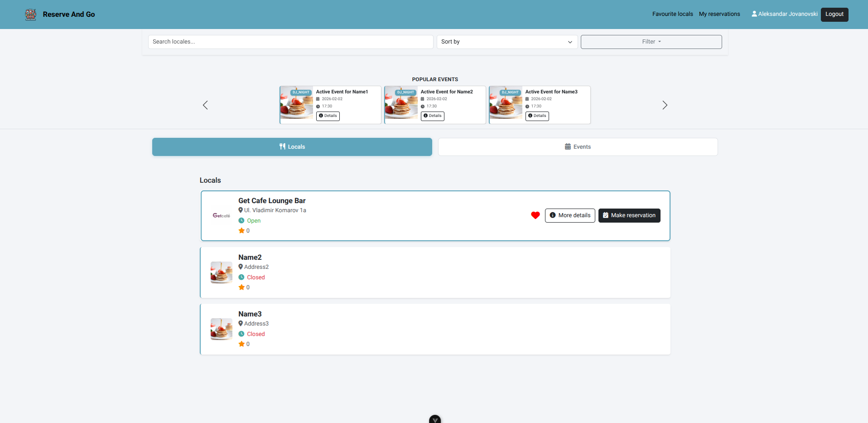
Task: View More details for Get Cafe Lounge Bar
Action: tap(569, 215)
